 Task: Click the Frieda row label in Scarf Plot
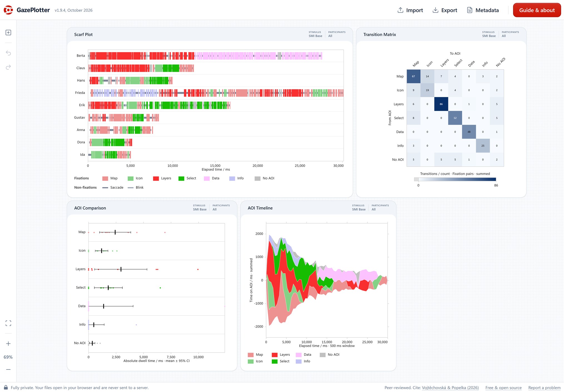(x=80, y=93)
